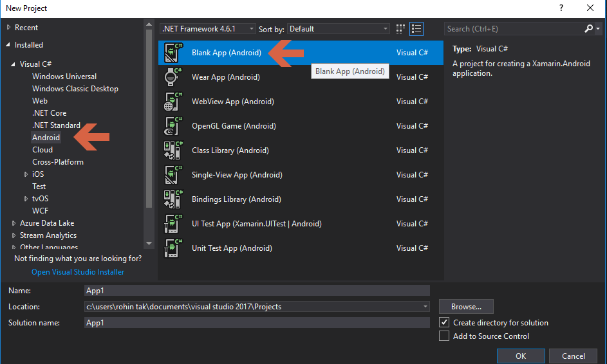The image size is (607, 364).
Task: Click the project Name input field
Action: (257, 291)
